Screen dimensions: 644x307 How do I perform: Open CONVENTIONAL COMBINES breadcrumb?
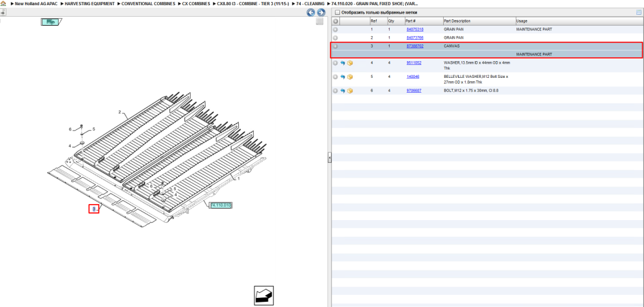[148, 3]
